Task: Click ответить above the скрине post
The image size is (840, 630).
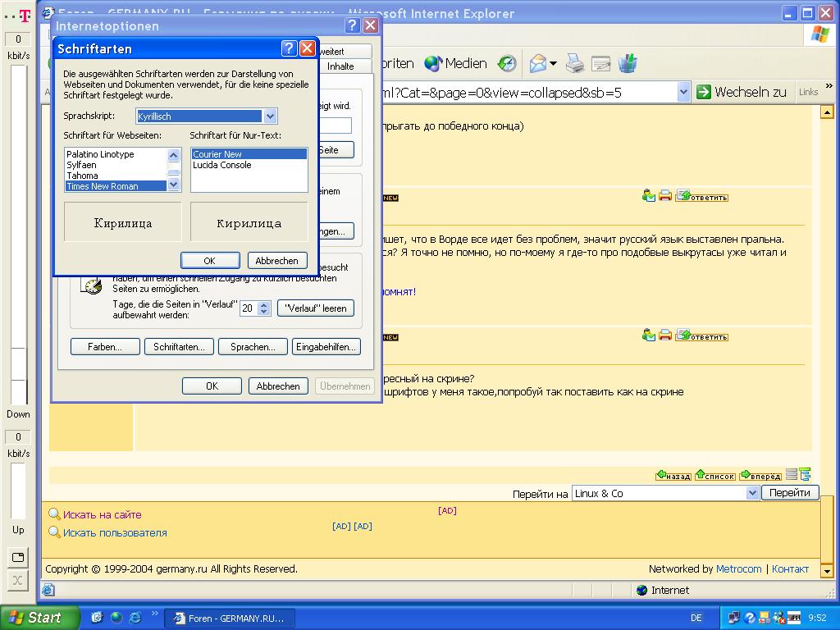Action: pos(702,336)
